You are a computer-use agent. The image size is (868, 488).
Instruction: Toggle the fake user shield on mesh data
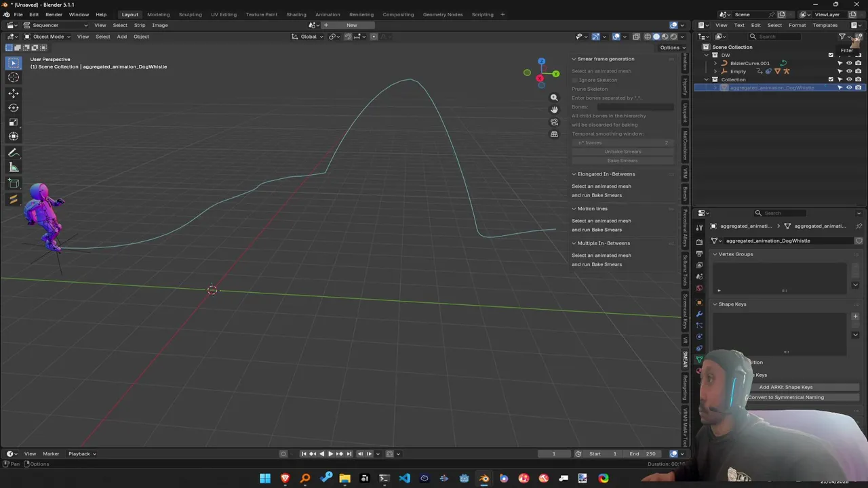(x=859, y=241)
